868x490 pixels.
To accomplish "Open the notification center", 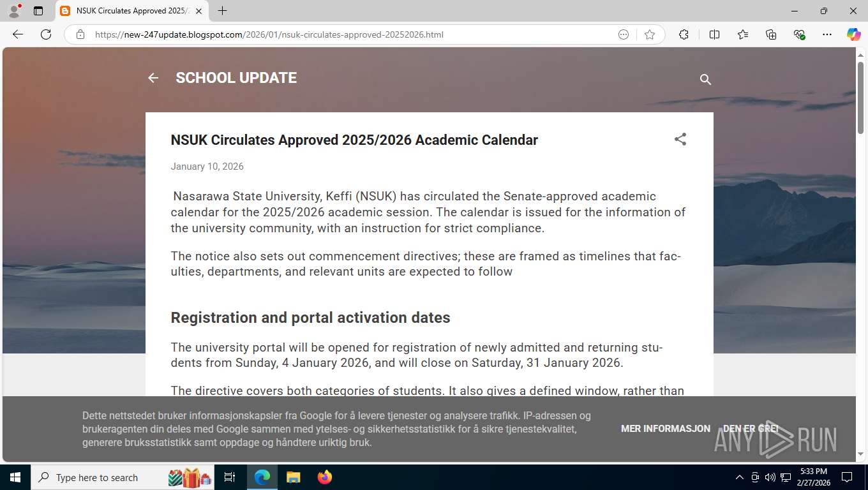I will click(x=847, y=477).
